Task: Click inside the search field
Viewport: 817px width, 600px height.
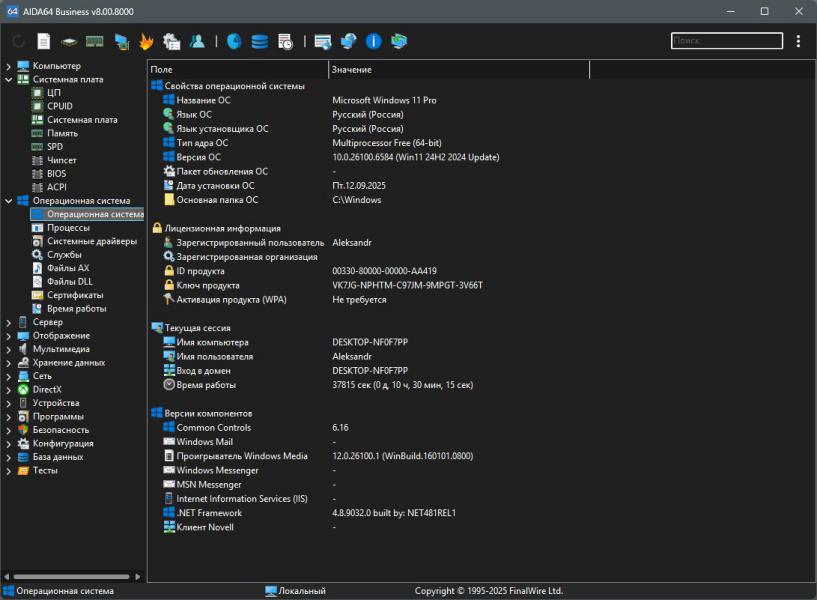Action: pos(726,41)
